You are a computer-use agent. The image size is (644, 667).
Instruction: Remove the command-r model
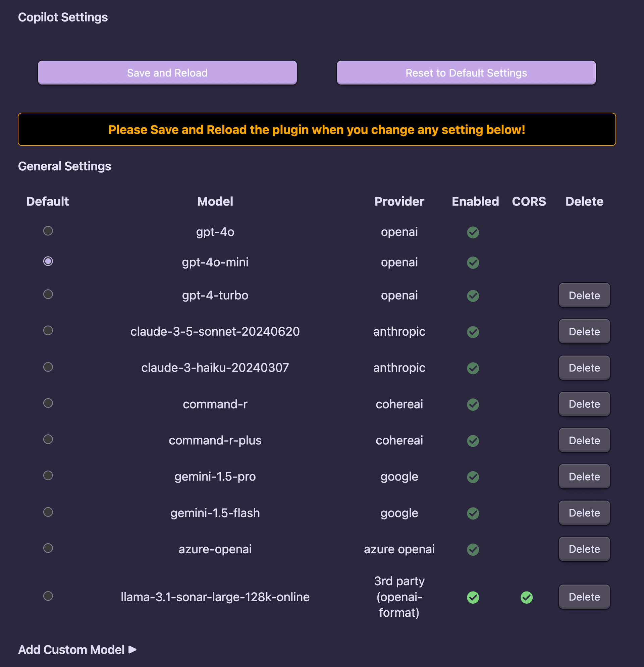(x=584, y=404)
